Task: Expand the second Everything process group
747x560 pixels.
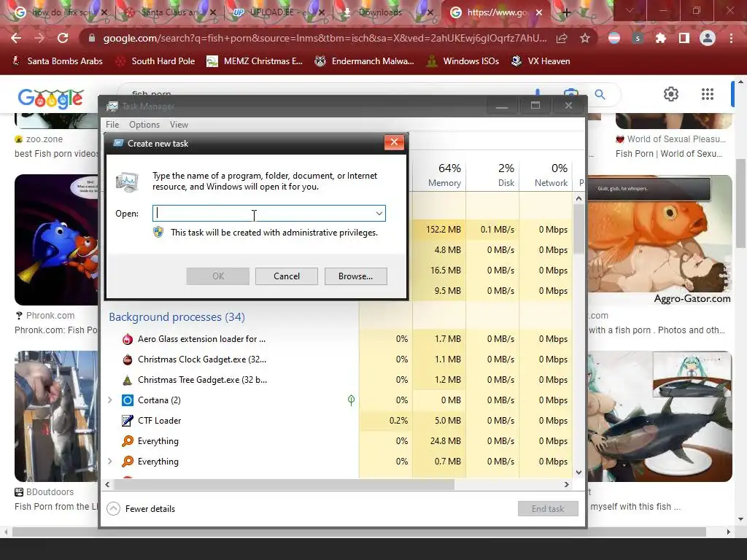Action: 110,462
